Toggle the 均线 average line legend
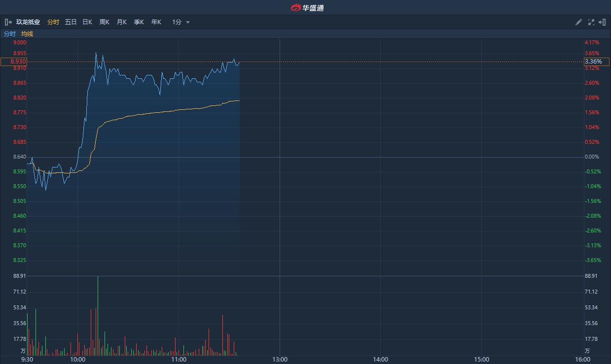Viewport: 611px width, 364px height. [27, 34]
